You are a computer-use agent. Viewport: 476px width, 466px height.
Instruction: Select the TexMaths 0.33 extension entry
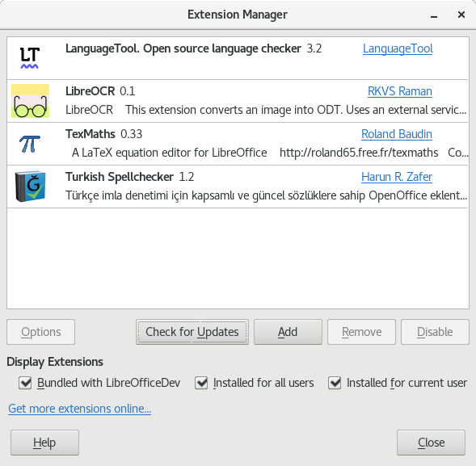(x=238, y=144)
